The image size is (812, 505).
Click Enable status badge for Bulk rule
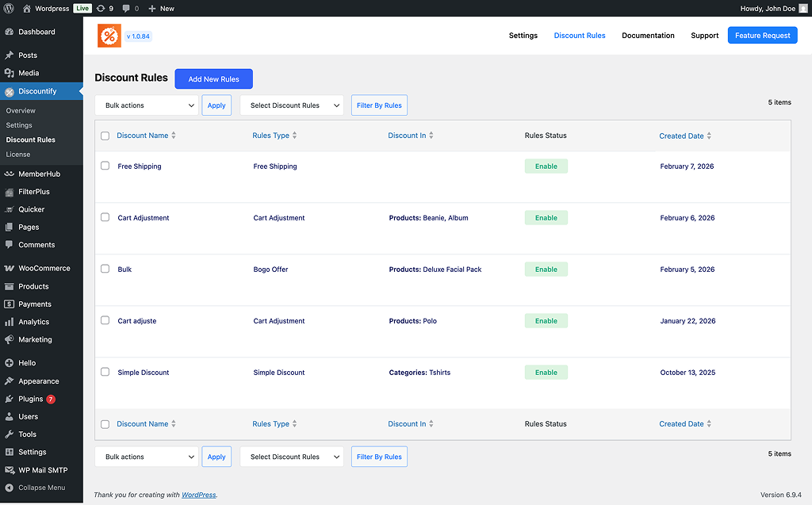coord(546,270)
